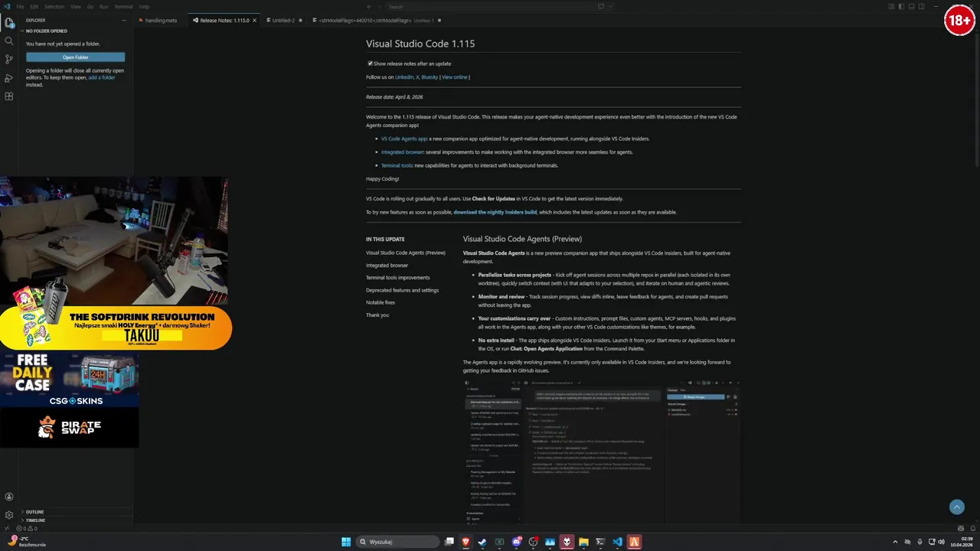The width and height of the screenshot is (980, 551).
Task: Open Visual Studio Code taskbar icon
Action: [x=617, y=542]
